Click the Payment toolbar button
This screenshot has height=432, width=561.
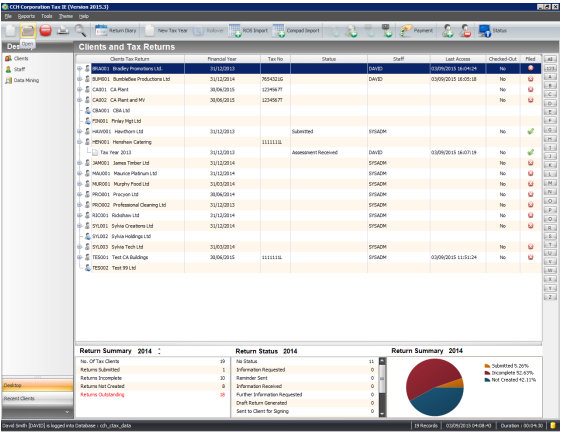tap(416, 31)
